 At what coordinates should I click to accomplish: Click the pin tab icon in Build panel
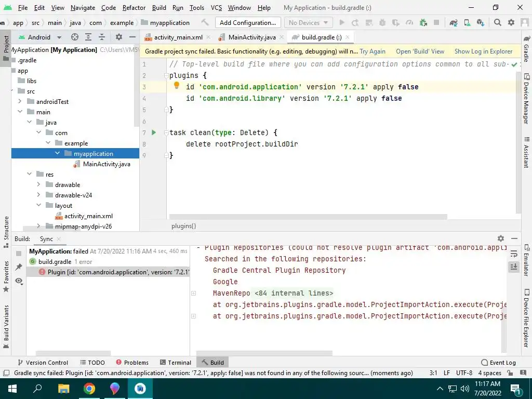point(19,267)
